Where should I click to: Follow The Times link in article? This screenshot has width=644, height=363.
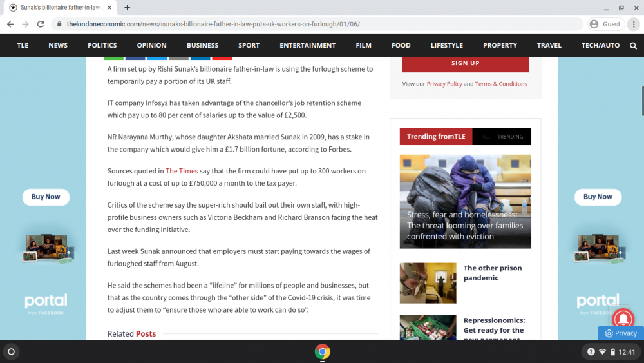[182, 171]
